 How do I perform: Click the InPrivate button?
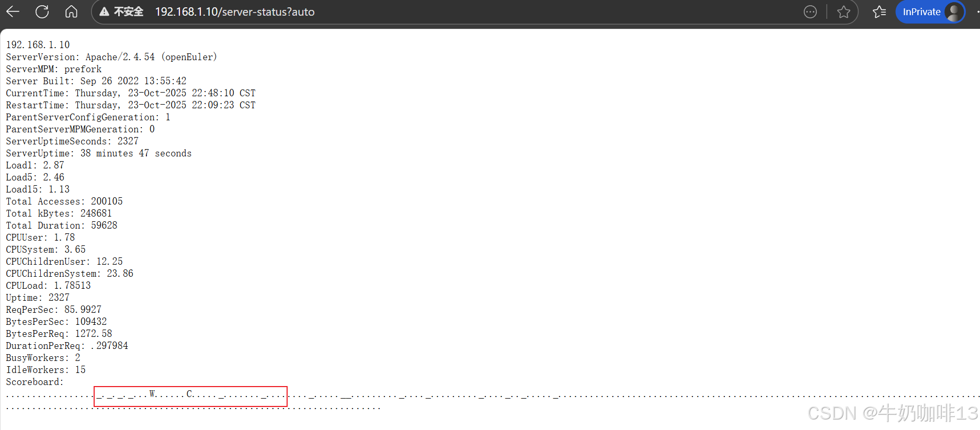click(930, 12)
